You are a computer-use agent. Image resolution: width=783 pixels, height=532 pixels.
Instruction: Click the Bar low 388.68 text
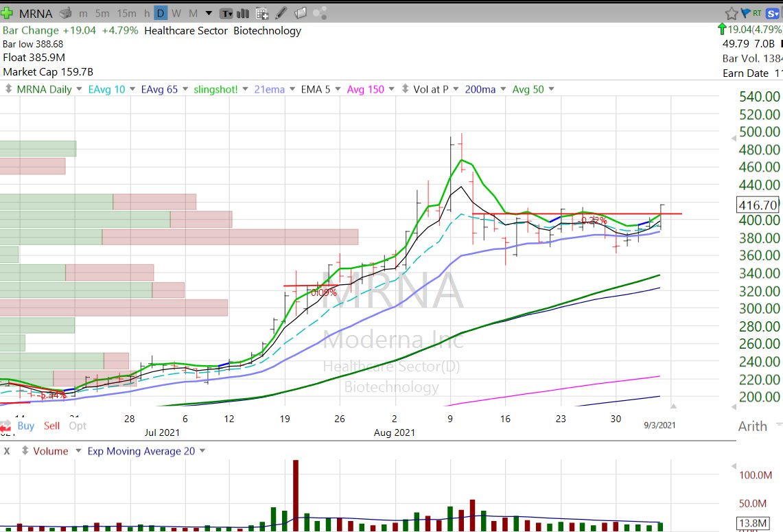pos(33,44)
